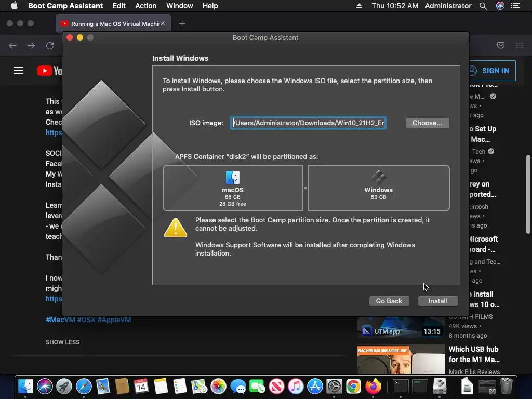Click Siri icon in menu bar

[x=500, y=6]
